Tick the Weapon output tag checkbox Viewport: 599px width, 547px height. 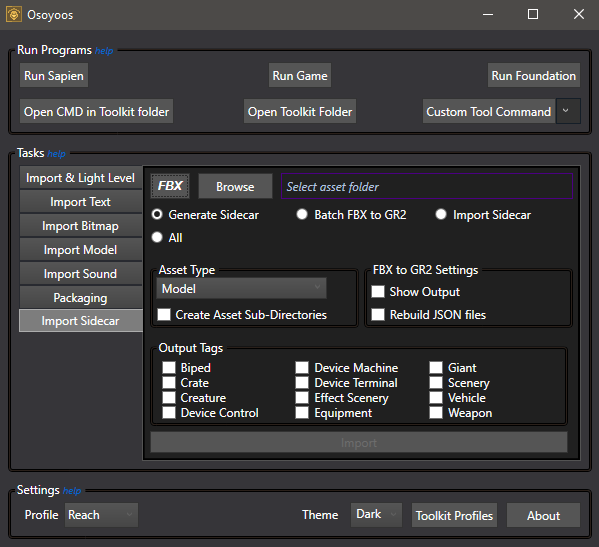tap(436, 413)
